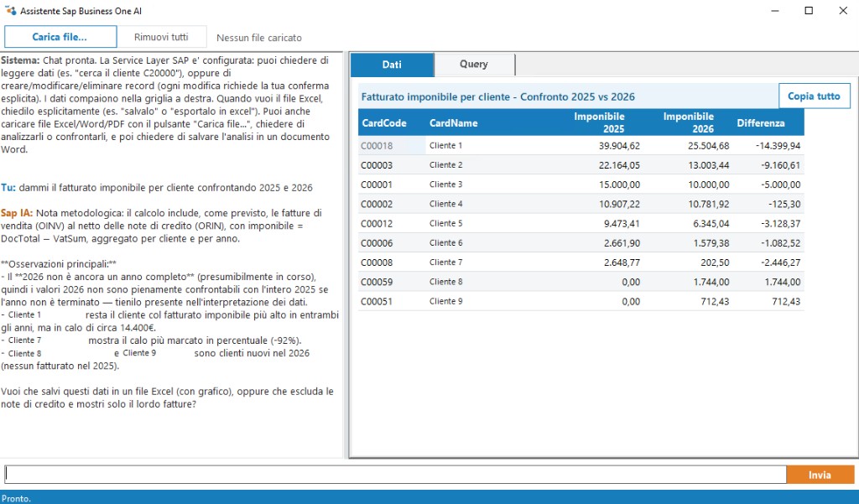Screen dimensions: 859x504
Task: Minimize the Assistente Sap Business One window
Action: (x=774, y=10)
